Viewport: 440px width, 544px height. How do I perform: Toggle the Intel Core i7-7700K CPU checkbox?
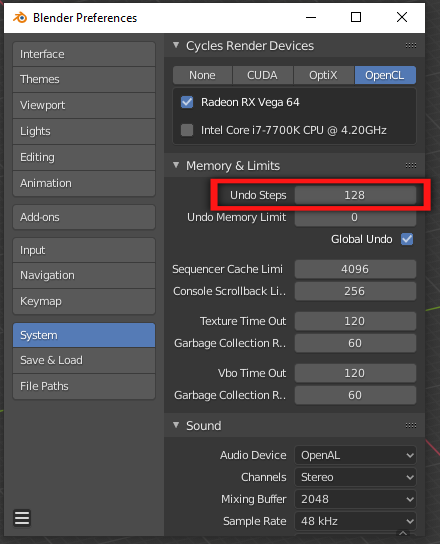(x=187, y=130)
